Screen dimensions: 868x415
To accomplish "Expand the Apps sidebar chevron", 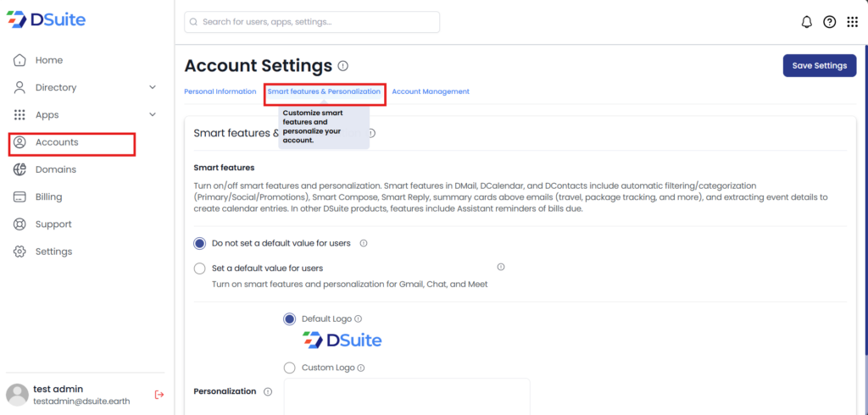I will [x=153, y=115].
